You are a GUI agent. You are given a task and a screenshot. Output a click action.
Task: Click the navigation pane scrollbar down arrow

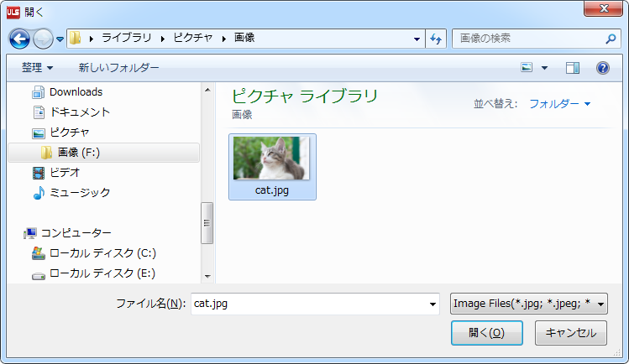[x=207, y=276]
